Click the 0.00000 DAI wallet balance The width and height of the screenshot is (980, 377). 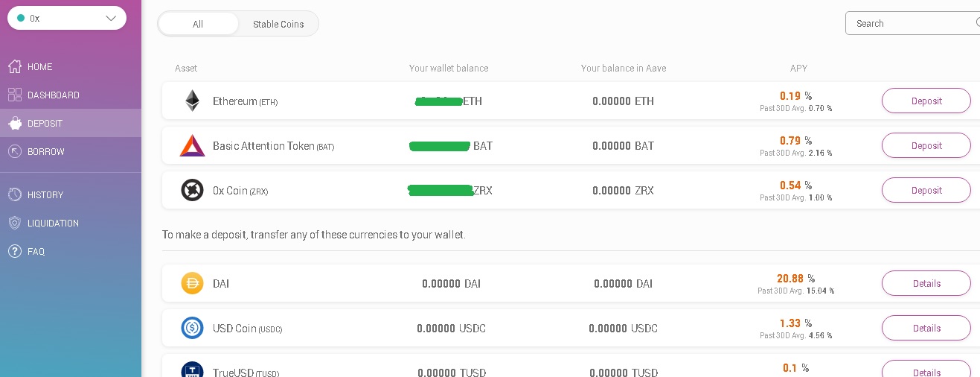(451, 283)
